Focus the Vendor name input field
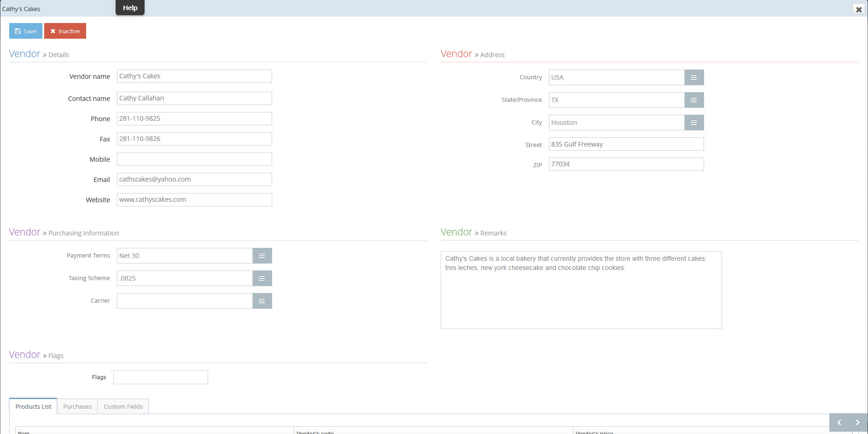 tap(194, 76)
